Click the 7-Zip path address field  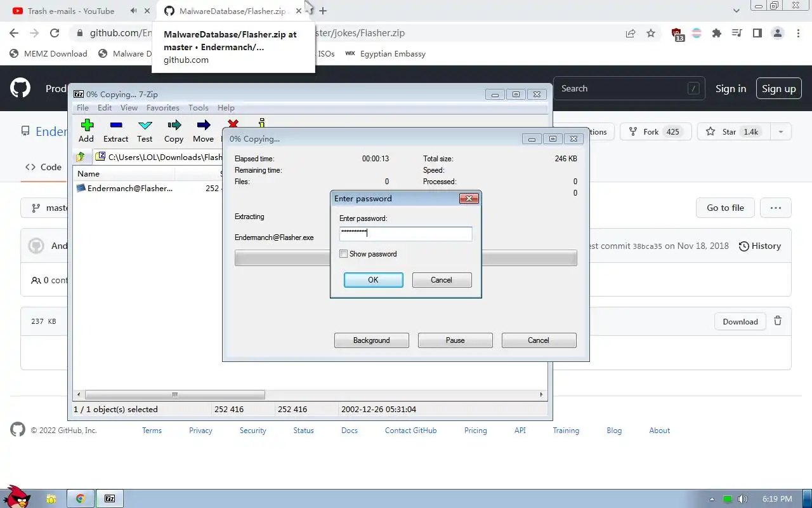[x=159, y=157]
